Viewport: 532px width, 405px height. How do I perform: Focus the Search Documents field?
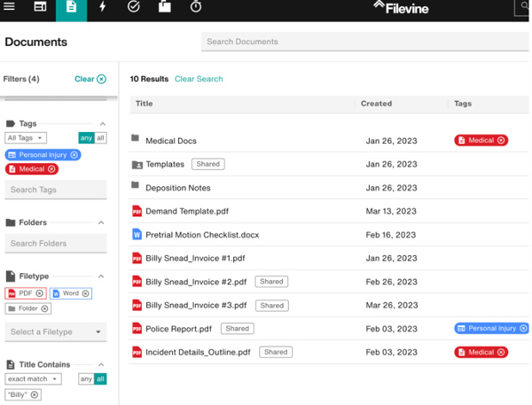pyautogui.click(x=364, y=42)
